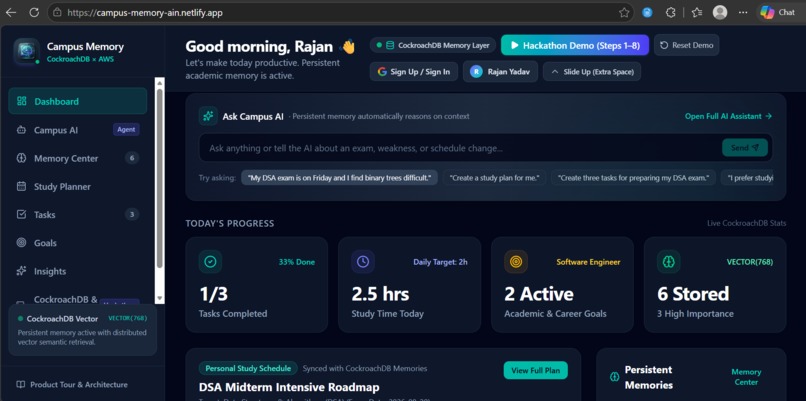
Task: Click the sidebar scrollbar thumb
Action: (160, 178)
